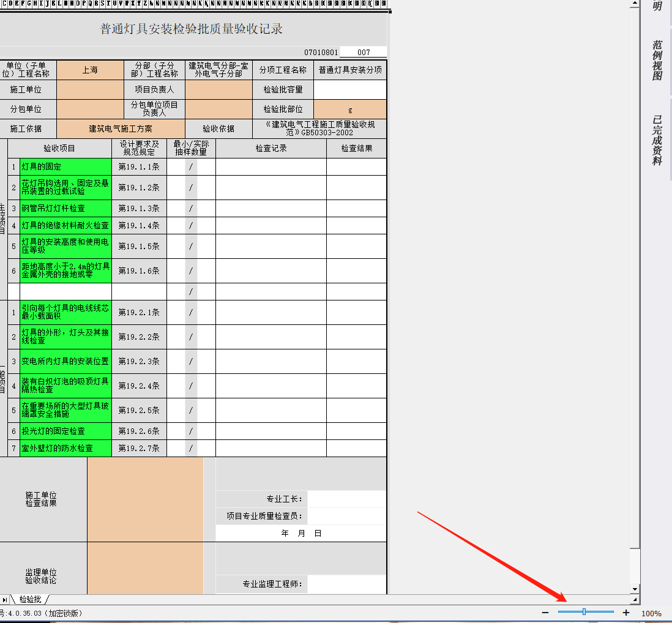The image size is (672, 623).
Task: Click the 07010801 form code
Action: [321, 52]
